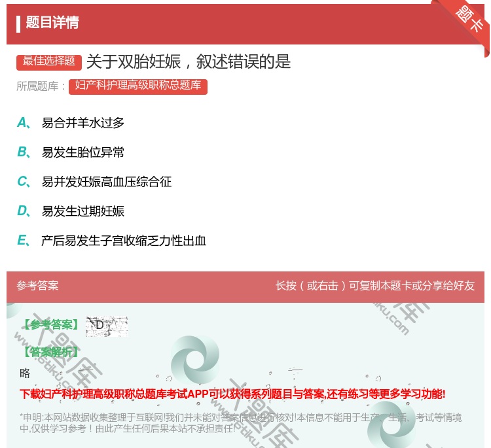Choose option C 易并发妊娠高血压综合征
Viewport: 491px width, 448px height.
coord(94,182)
